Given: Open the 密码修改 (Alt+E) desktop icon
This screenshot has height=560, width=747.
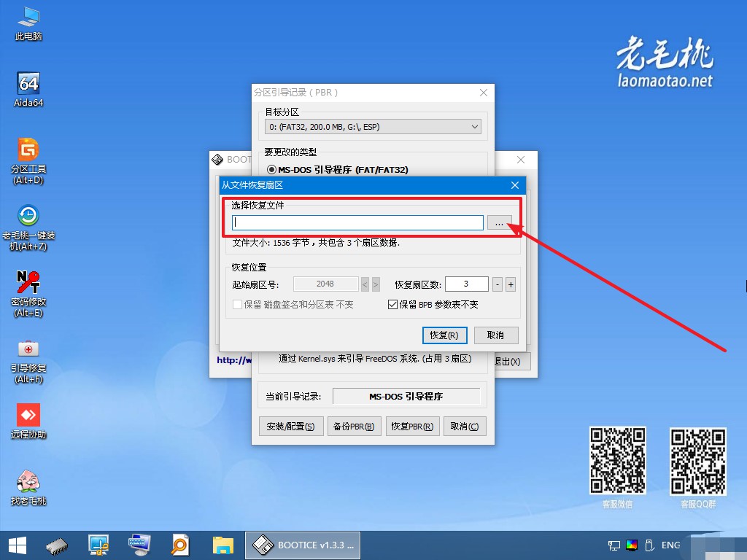Looking at the screenshot, I should click(x=28, y=294).
